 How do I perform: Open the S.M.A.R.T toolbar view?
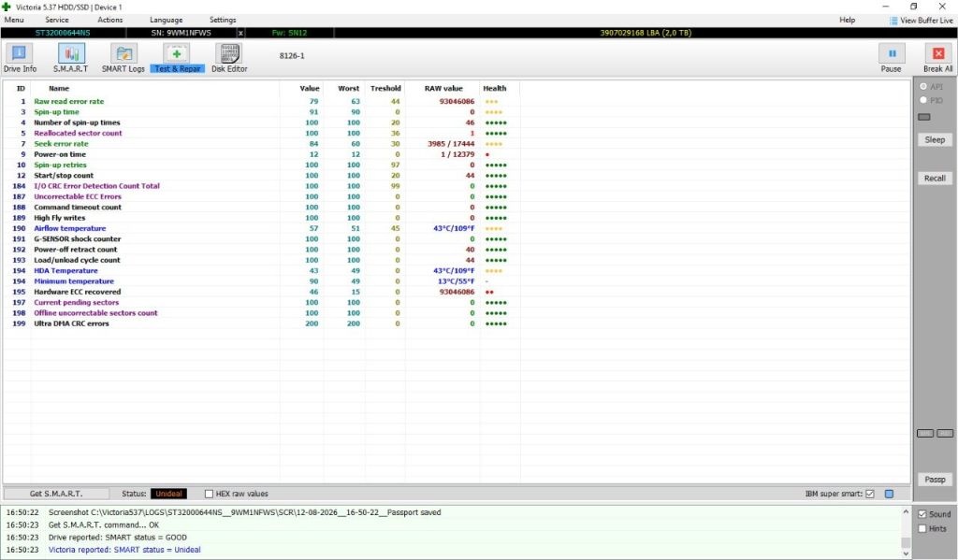coord(70,58)
